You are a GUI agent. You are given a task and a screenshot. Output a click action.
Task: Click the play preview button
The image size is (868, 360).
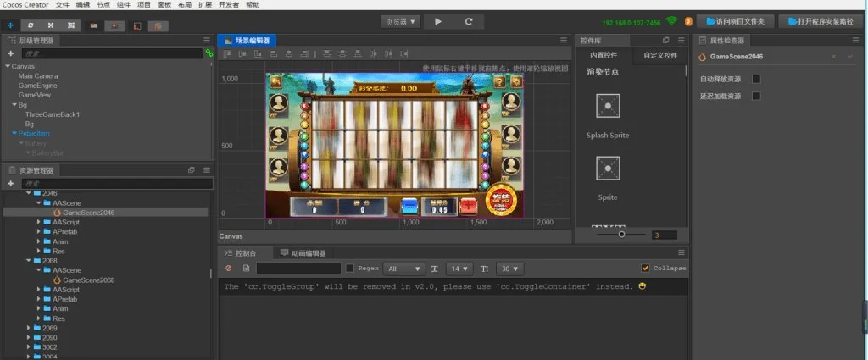coord(437,21)
